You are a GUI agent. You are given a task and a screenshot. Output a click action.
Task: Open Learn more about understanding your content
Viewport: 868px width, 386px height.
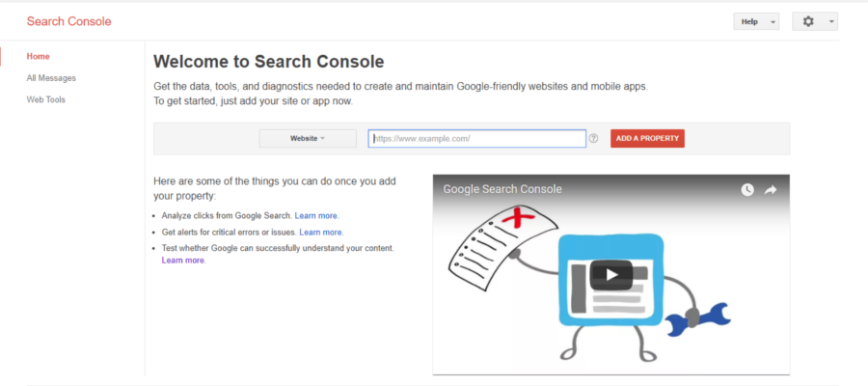[184, 261]
